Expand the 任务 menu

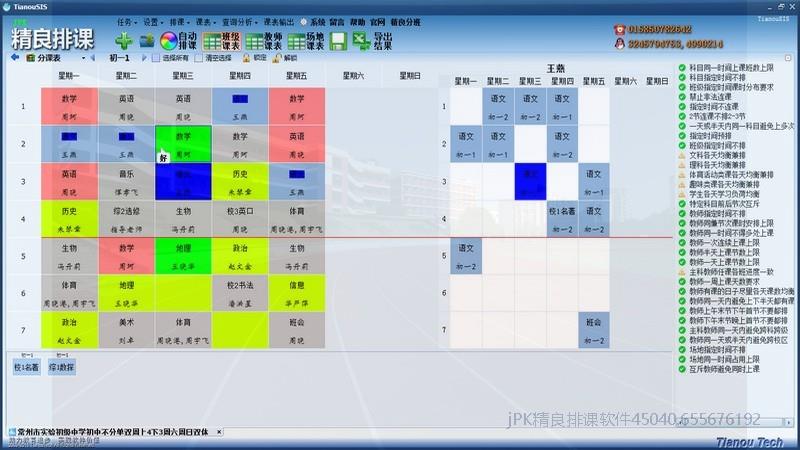click(x=127, y=22)
